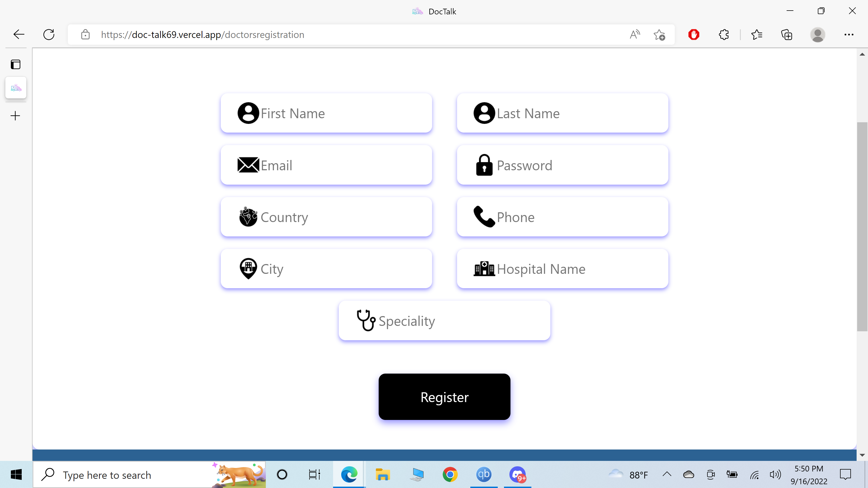868x488 pixels.
Task: Open a new browser tab
Action: tap(15, 115)
